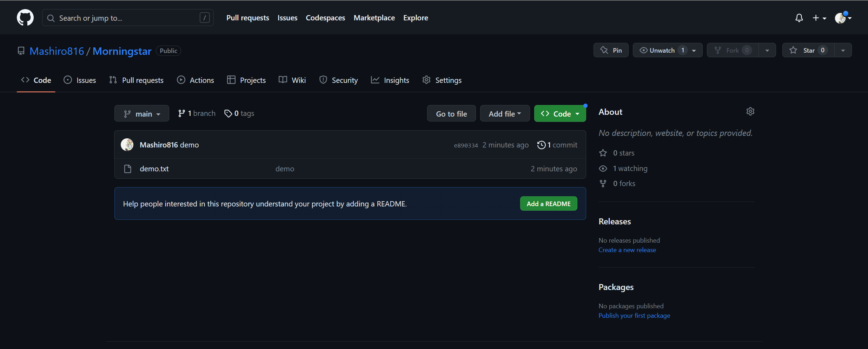868x349 pixels.
Task: Switch to the Code tab
Action: tap(36, 80)
